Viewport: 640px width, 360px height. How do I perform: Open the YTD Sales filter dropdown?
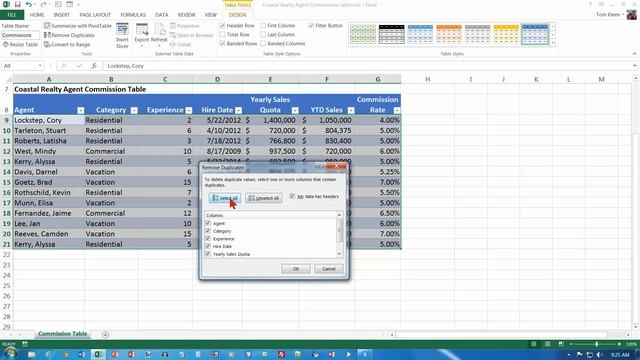tap(351, 110)
